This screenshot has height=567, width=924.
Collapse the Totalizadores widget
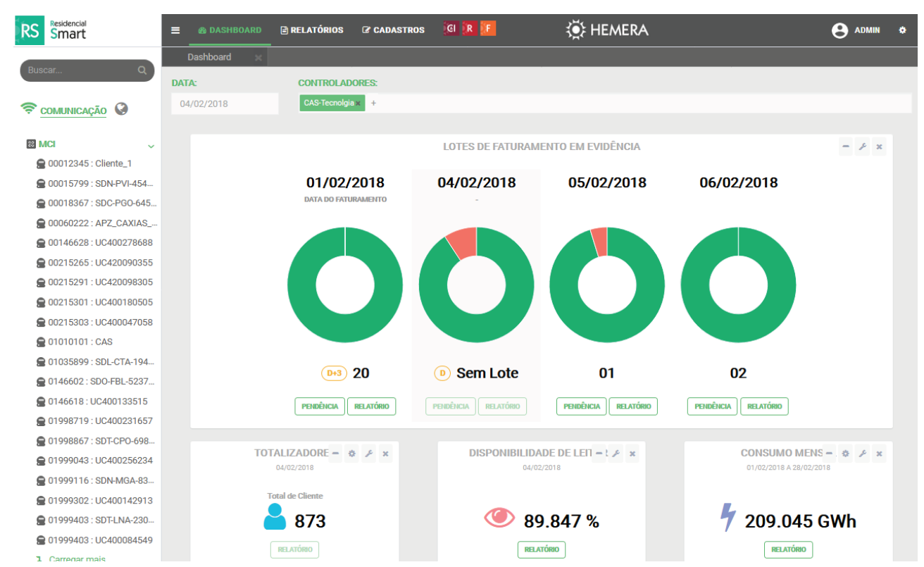click(335, 454)
